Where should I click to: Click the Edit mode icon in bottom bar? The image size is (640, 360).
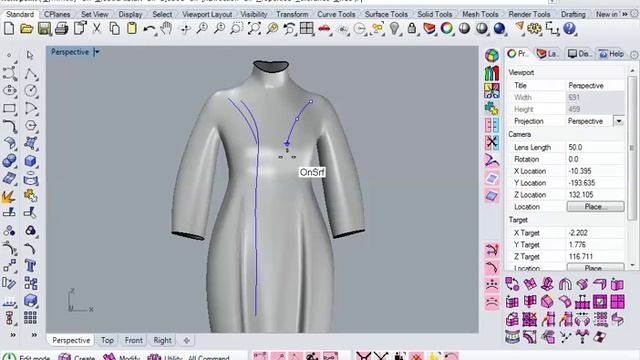[x=9, y=357]
